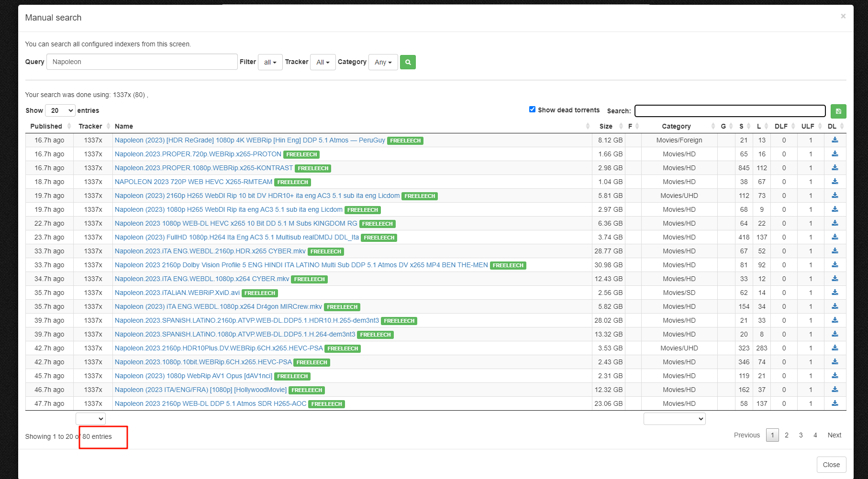
Task: Open Napoleon AV1 Opus dAV1nci link
Action: coord(193,376)
